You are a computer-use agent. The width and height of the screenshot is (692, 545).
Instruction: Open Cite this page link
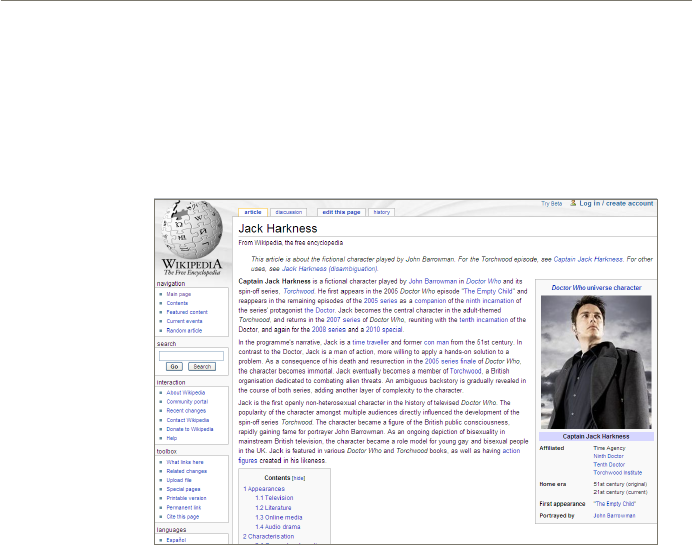[x=183, y=516]
